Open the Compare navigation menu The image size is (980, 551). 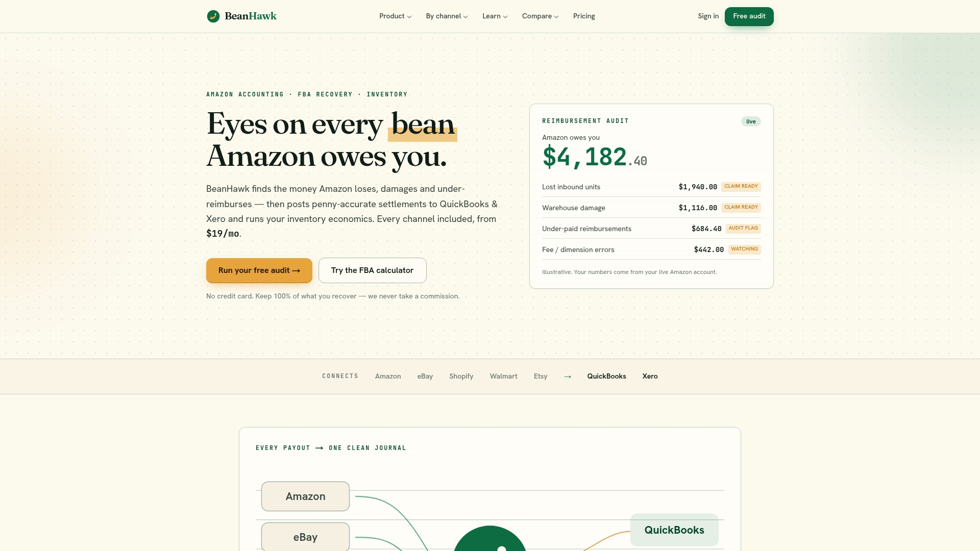point(541,16)
